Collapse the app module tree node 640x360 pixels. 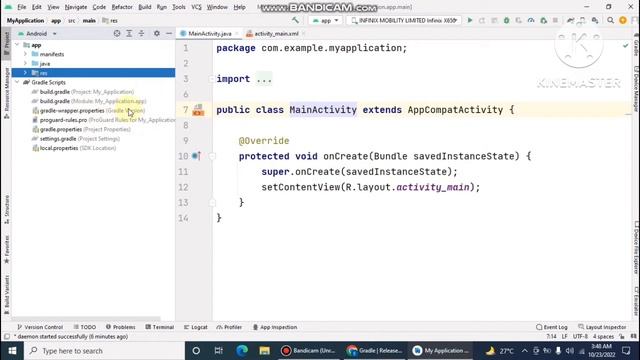(18, 45)
